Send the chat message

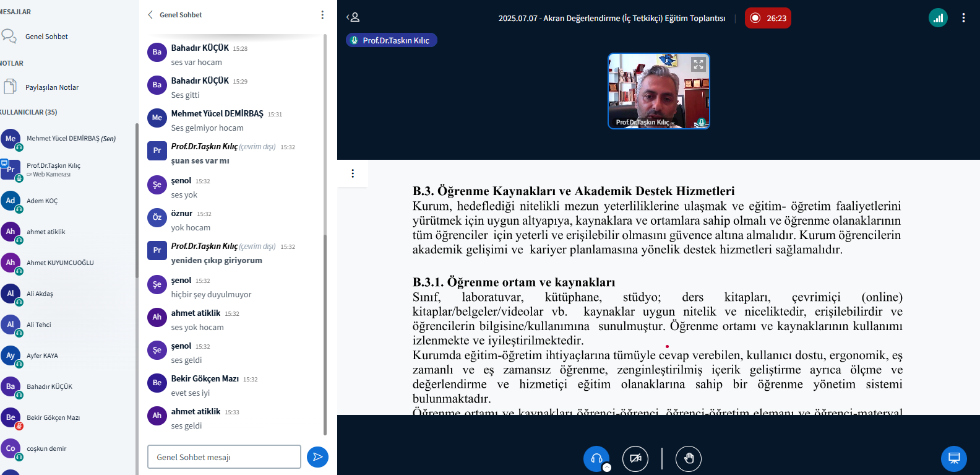coord(317,457)
